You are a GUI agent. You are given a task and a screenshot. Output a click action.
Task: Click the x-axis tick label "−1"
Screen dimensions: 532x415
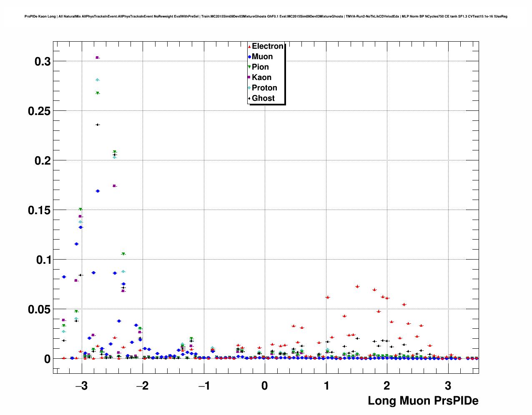(x=203, y=386)
